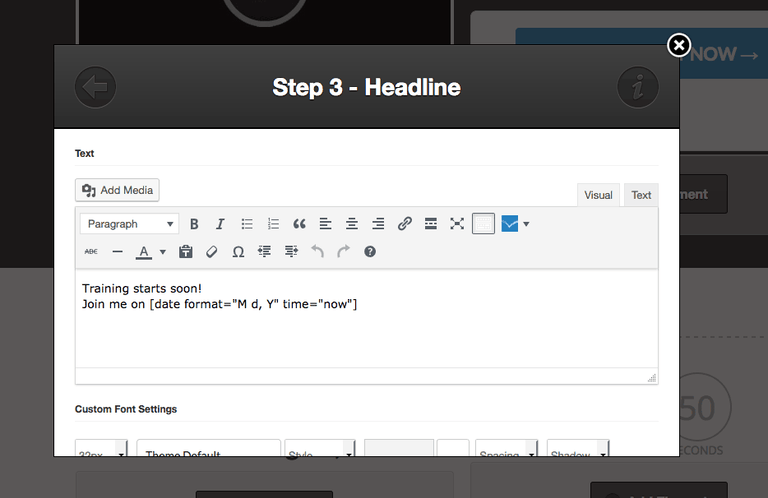Screen dimensions: 768x498
Task: Click the undo arrow
Action: click(x=317, y=252)
